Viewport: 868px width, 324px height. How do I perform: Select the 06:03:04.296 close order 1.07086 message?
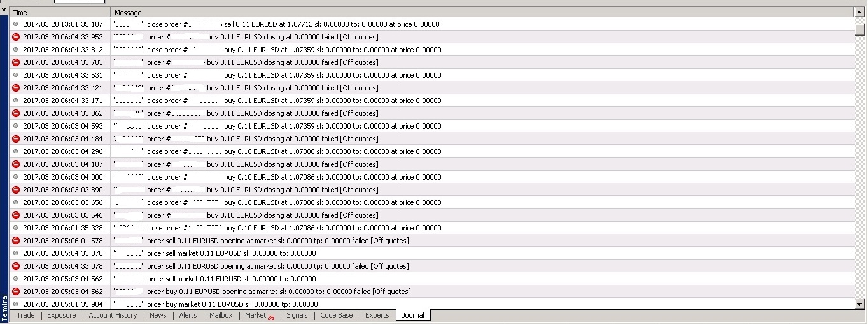277,151
